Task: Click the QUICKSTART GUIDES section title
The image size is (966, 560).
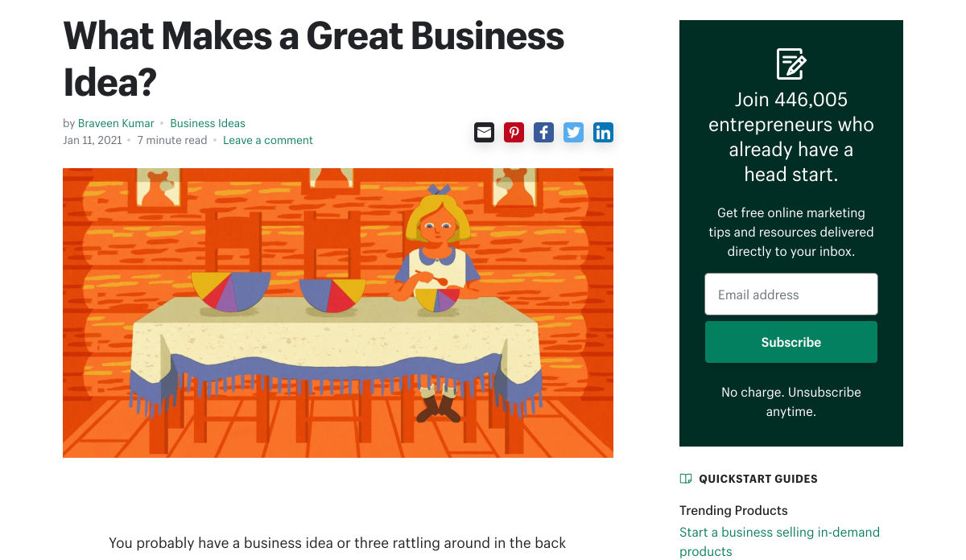Action: click(x=758, y=479)
